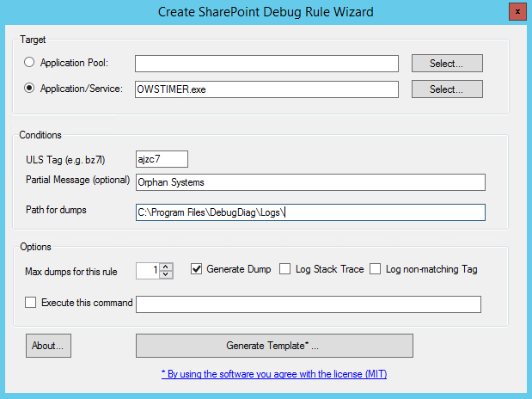The height and width of the screenshot is (399, 532).
Task: Increase max dumps with up arrow
Action: [167, 266]
